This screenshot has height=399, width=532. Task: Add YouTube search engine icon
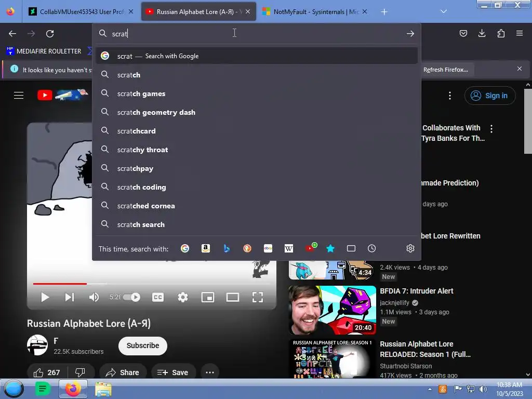(311, 248)
